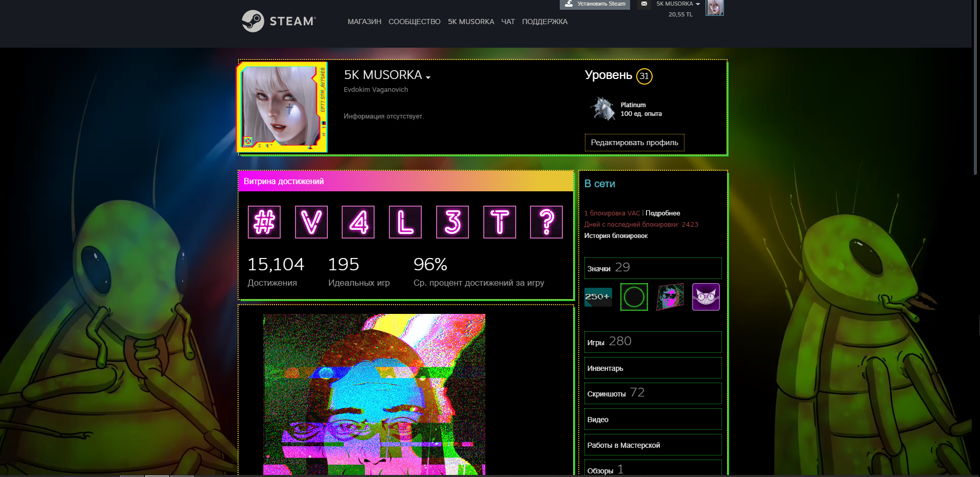Click the large profile avatar picture
Viewport: 980px width, 477px height.
(282, 107)
